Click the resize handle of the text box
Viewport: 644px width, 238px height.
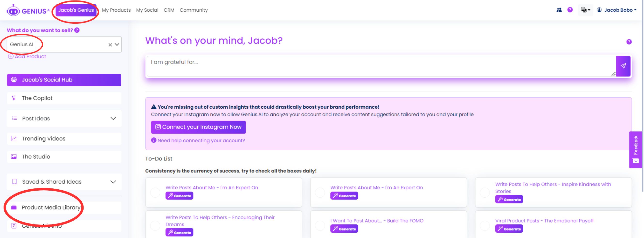tap(613, 74)
